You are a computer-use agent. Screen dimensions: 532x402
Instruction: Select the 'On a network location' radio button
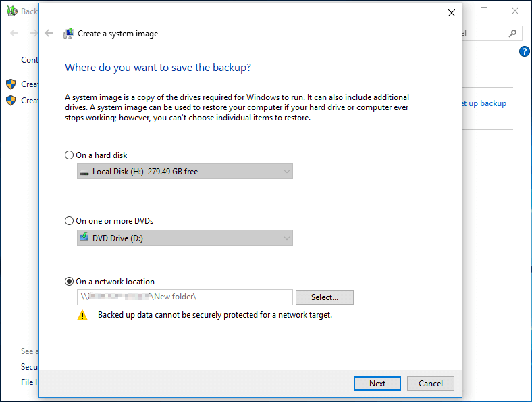tap(70, 282)
